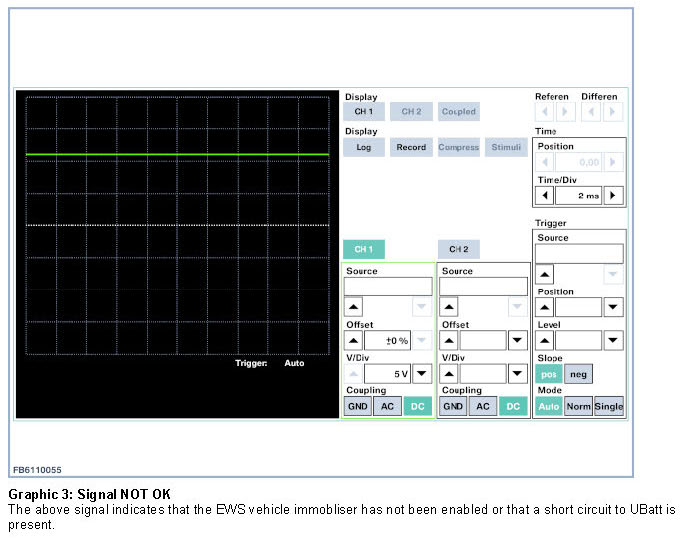Click the Log display button
Screen dimensions: 684x541
pyautogui.click(x=363, y=147)
